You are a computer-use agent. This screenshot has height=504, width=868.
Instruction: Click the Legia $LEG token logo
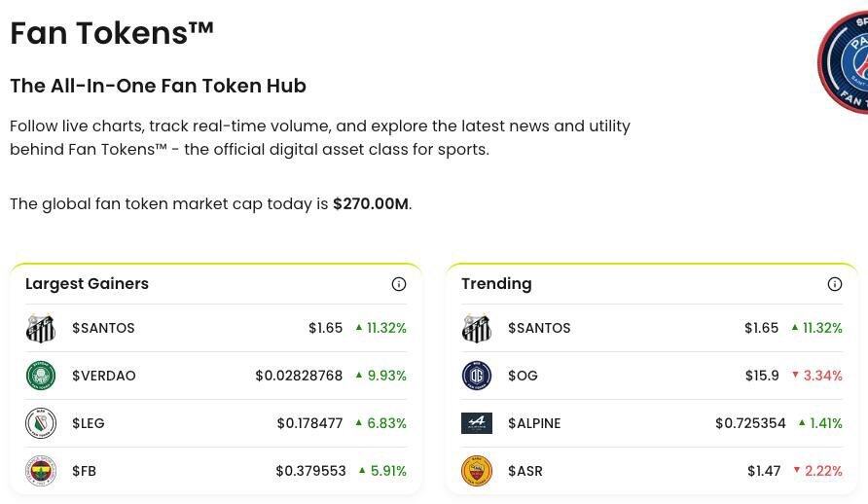[41, 423]
